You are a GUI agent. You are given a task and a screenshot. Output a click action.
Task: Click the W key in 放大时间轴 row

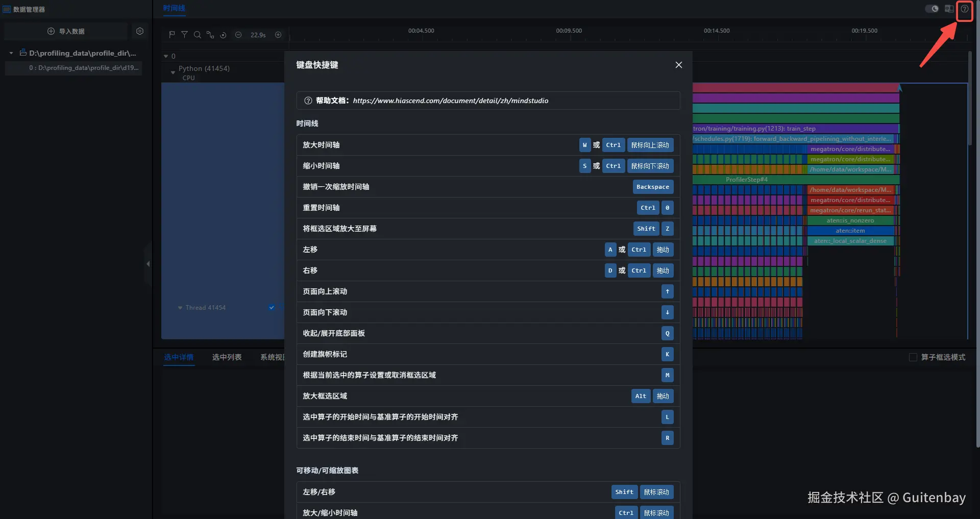[585, 145]
